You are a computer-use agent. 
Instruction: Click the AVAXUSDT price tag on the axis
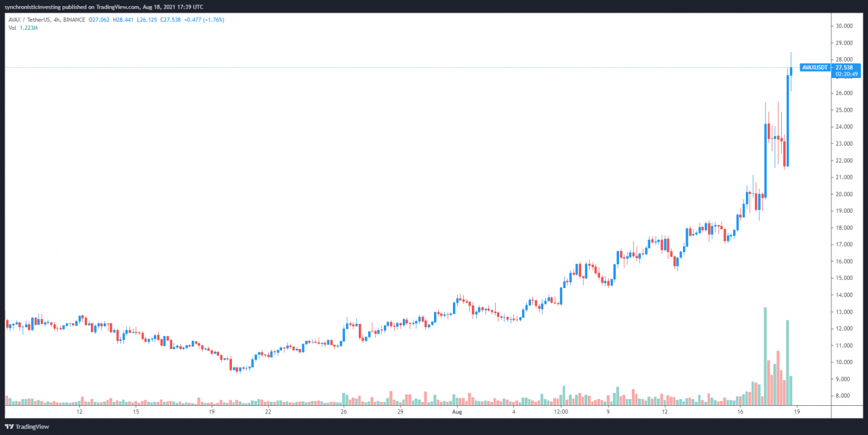[x=814, y=68]
